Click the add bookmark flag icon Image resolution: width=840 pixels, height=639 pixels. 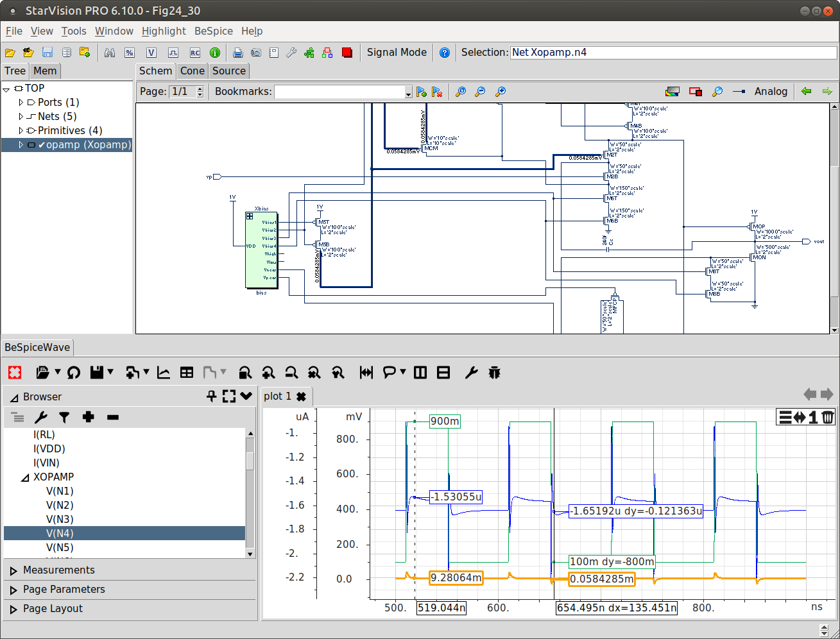pos(422,92)
